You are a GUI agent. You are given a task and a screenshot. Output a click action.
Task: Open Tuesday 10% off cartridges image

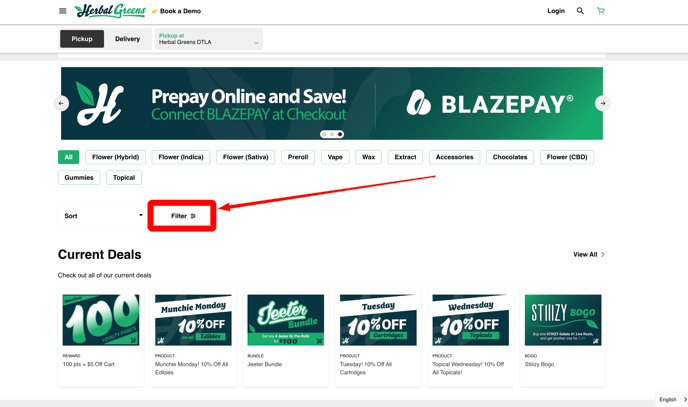tap(378, 320)
